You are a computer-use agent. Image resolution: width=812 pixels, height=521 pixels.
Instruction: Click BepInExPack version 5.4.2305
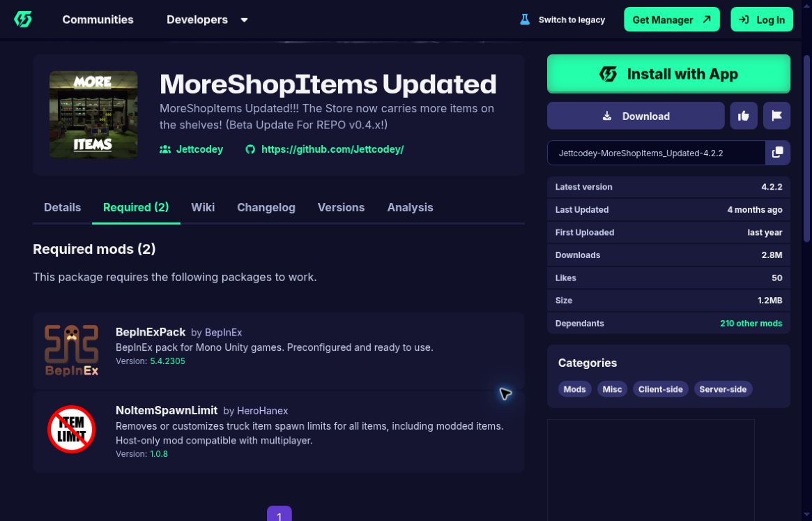click(167, 361)
